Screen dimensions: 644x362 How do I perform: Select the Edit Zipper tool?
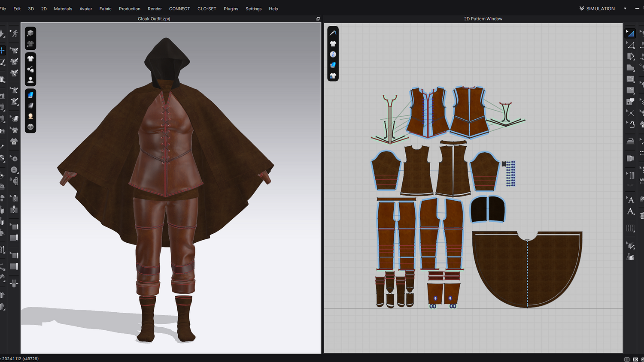(x=14, y=198)
